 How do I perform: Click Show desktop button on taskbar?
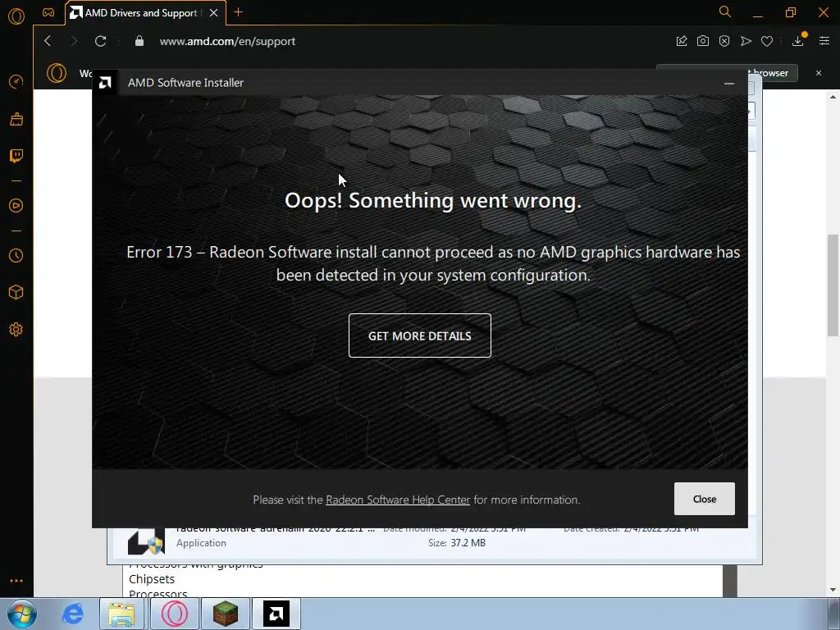click(x=834, y=614)
